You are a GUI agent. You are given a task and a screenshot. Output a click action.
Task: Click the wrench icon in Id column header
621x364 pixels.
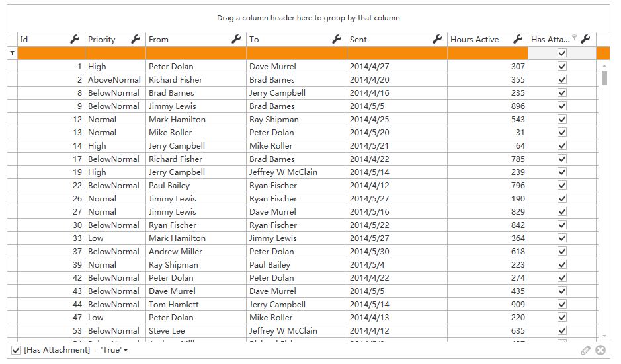75,39
